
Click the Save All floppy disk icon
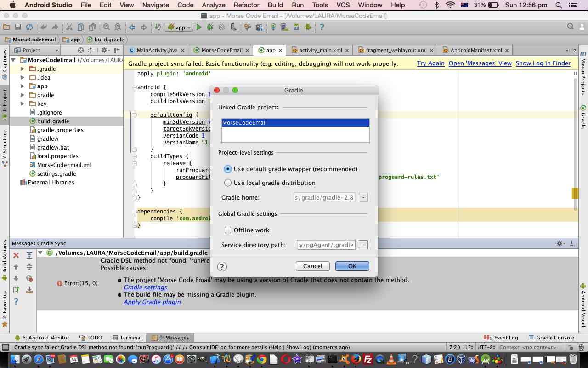(17, 27)
